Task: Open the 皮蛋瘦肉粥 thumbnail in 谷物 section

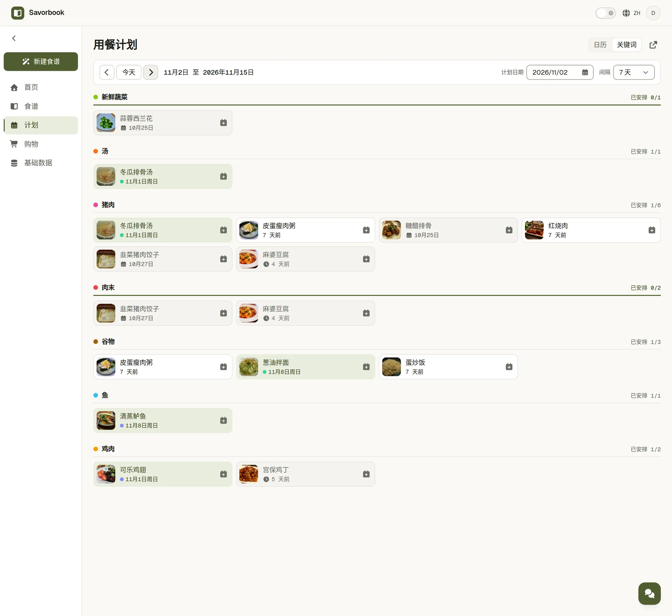Action: click(106, 366)
